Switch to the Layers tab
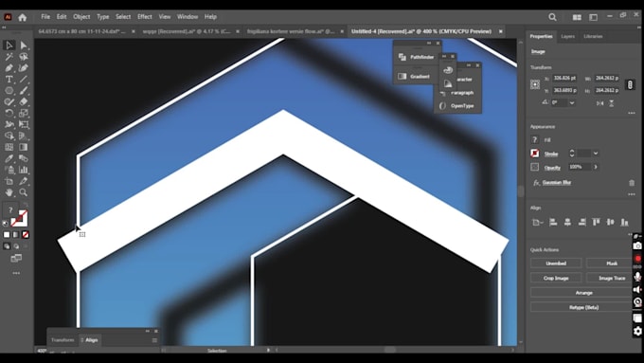The height and width of the screenshot is (363, 644). [568, 37]
